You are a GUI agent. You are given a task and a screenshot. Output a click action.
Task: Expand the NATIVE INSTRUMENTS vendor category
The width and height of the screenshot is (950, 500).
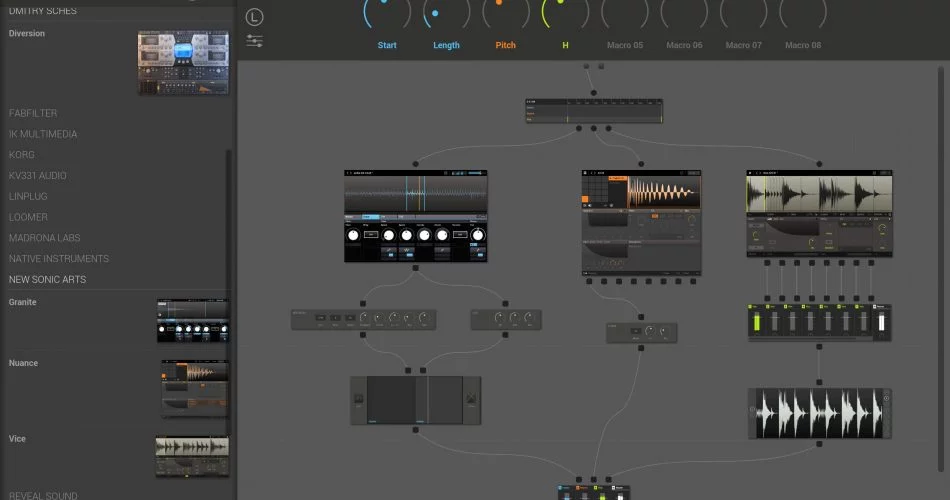tap(59, 259)
